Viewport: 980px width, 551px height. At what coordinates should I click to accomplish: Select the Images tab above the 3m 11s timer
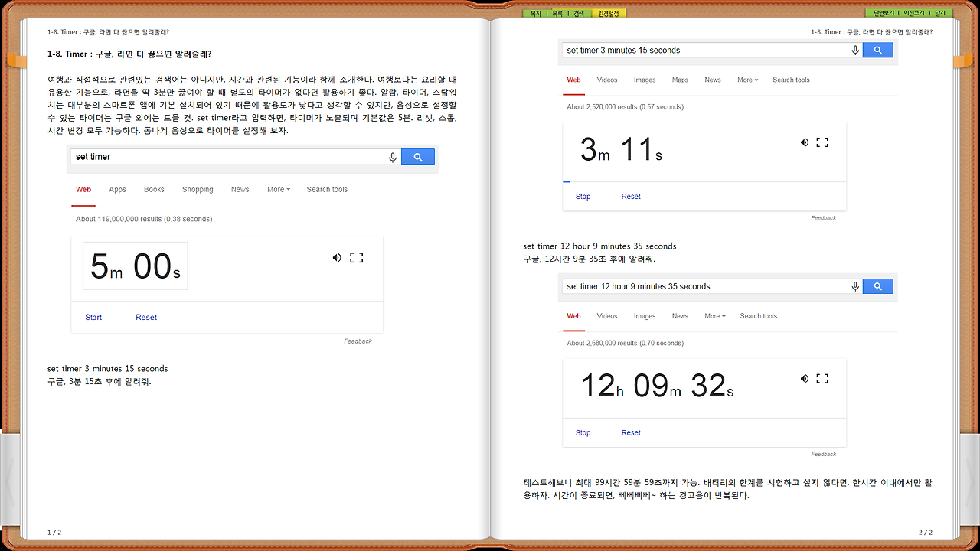point(645,80)
